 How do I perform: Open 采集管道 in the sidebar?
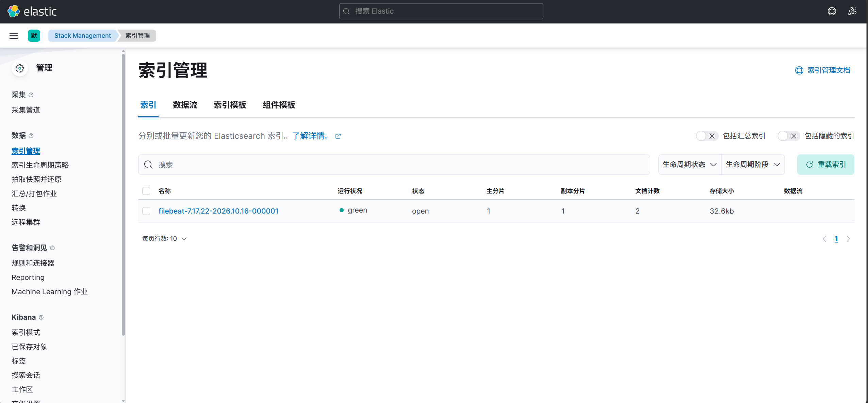(26, 110)
